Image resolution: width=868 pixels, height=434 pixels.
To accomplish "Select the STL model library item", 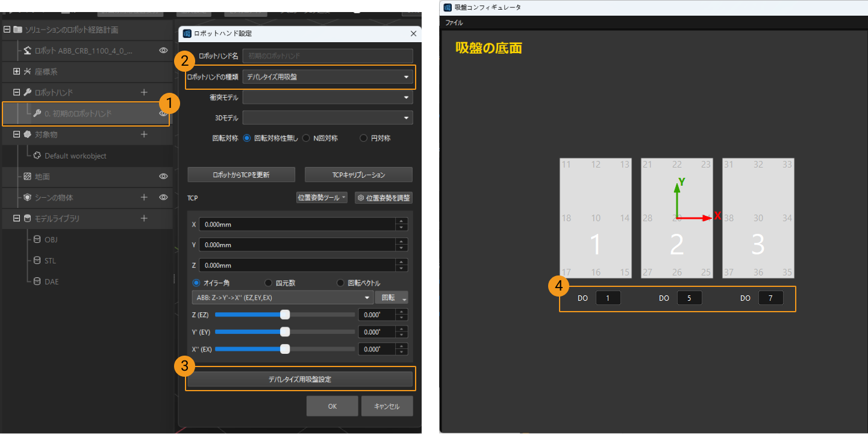I will (x=50, y=260).
